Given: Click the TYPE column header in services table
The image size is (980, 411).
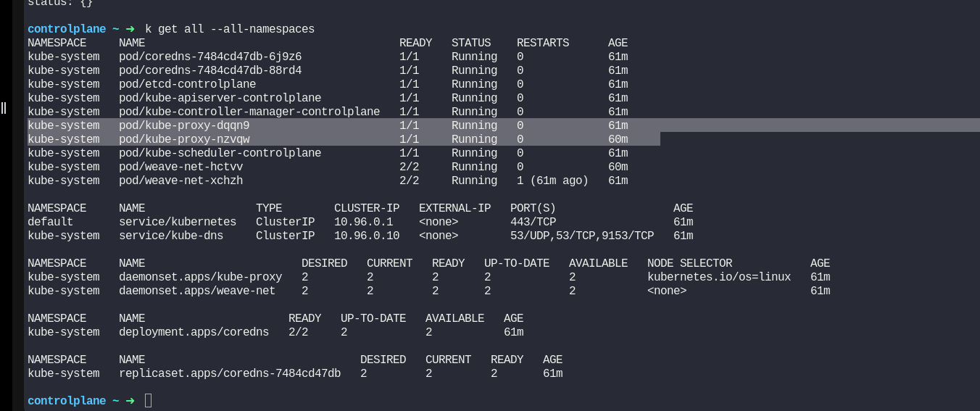Looking at the screenshot, I should pyautogui.click(x=269, y=208).
